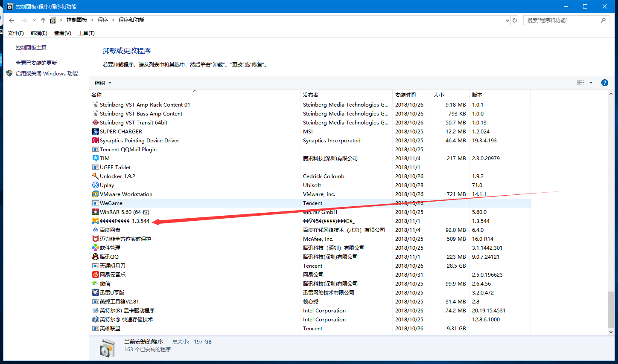Click the Synaptics Pointing Device Driver icon
The width and height of the screenshot is (618, 364).
(x=96, y=140)
